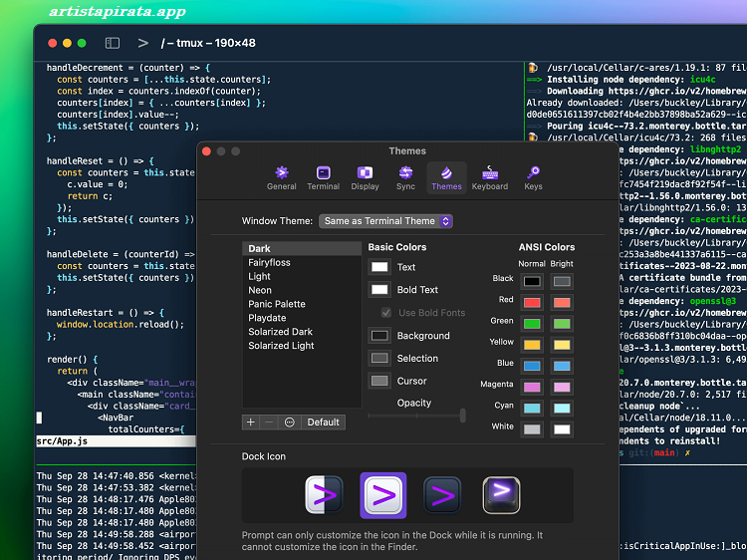This screenshot has width=747, height=560.
Task: Toggle the Use Bold Fonts checkbox
Action: coord(386,313)
